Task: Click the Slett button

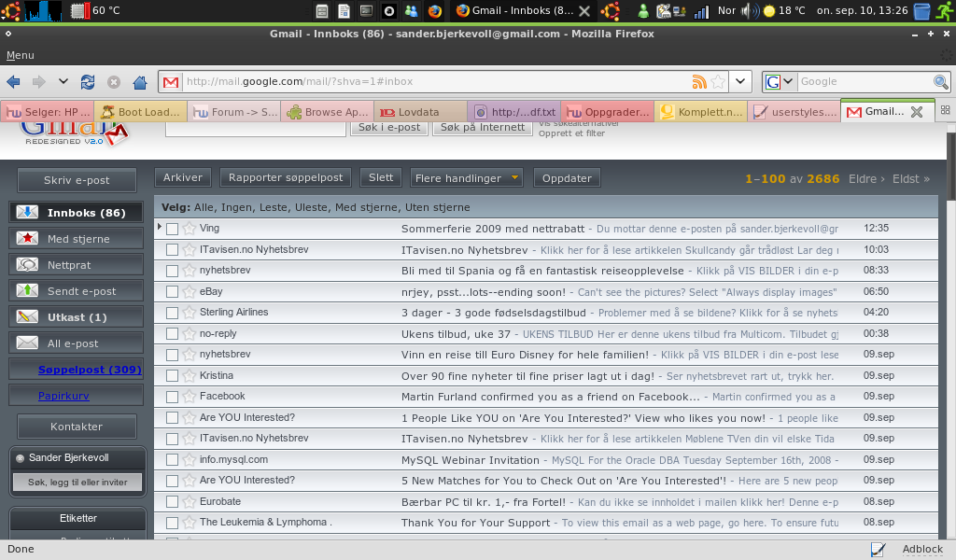Action: (x=381, y=177)
